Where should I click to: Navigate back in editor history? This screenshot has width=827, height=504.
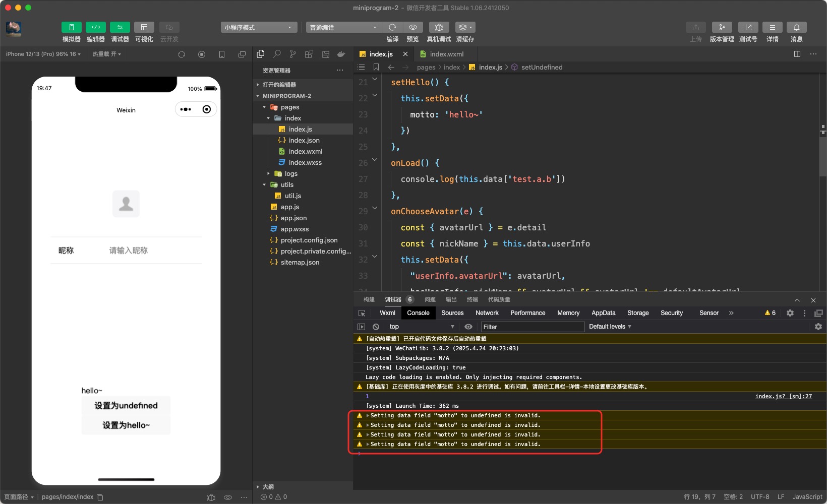point(391,67)
